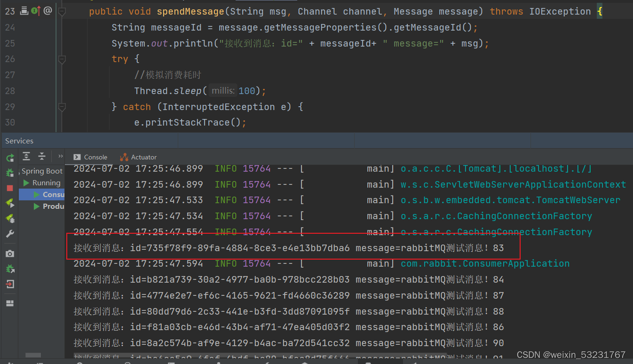
Task: Collapse the catch block fold on line 29
Action: (x=62, y=107)
